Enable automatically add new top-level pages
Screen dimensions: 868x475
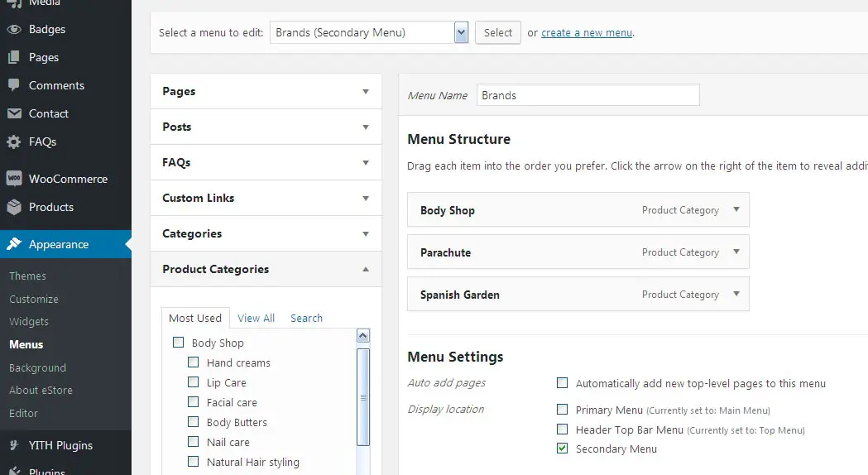click(562, 382)
